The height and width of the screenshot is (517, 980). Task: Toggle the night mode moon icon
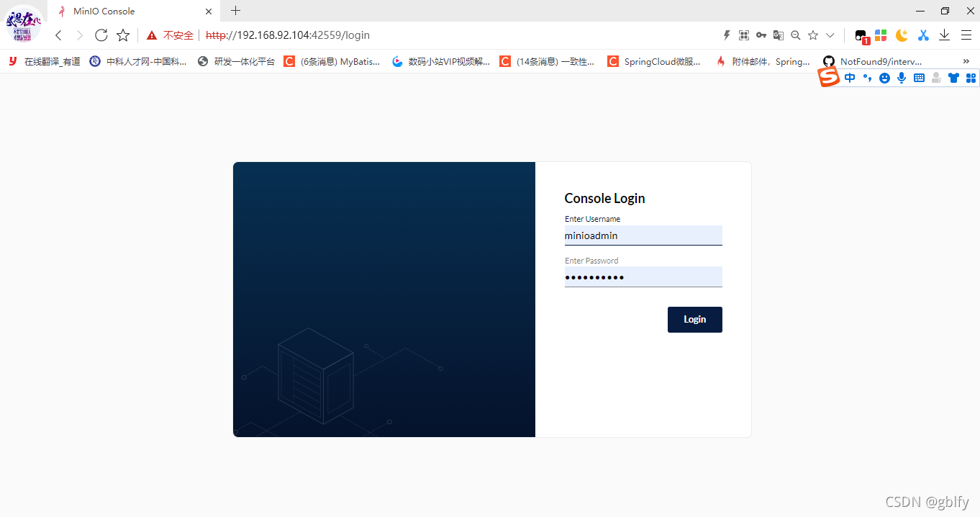(902, 35)
